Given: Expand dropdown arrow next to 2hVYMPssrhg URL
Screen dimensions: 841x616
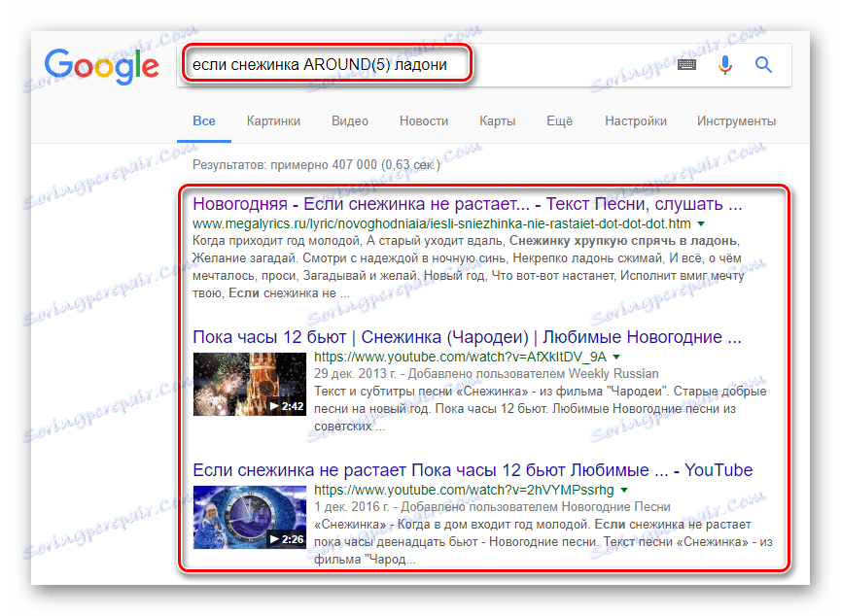Looking at the screenshot, I should click(624, 490).
